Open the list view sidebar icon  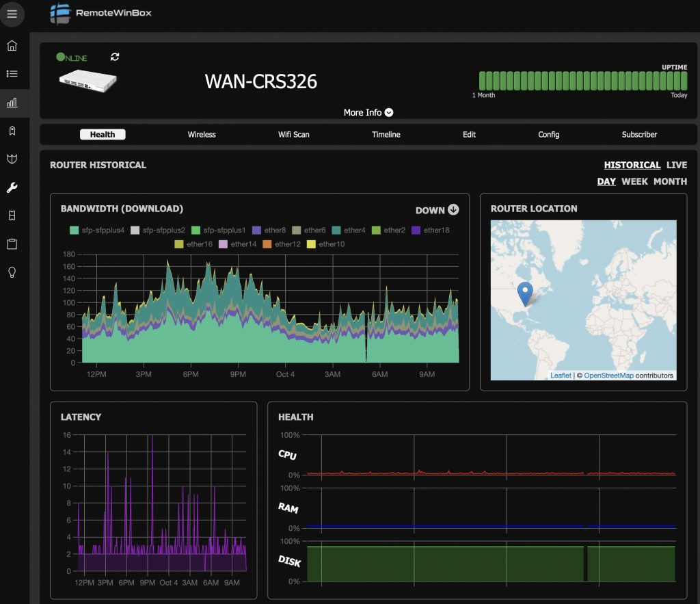12,74
